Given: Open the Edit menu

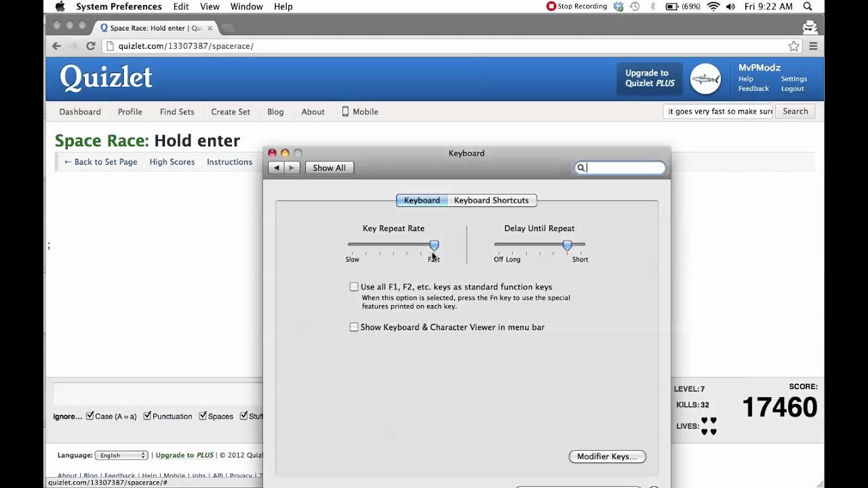Looking at the screenshot, I should [181, 7].
